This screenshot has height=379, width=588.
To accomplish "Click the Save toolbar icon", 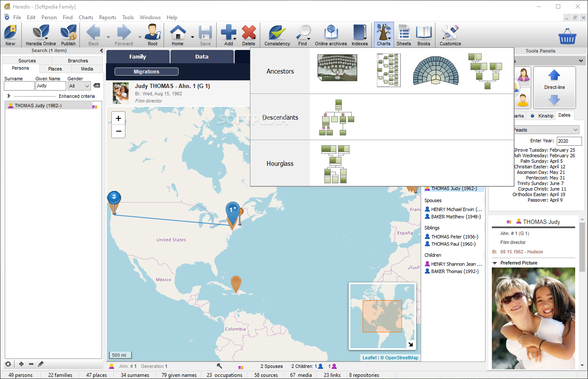I will tap(205, 35).
